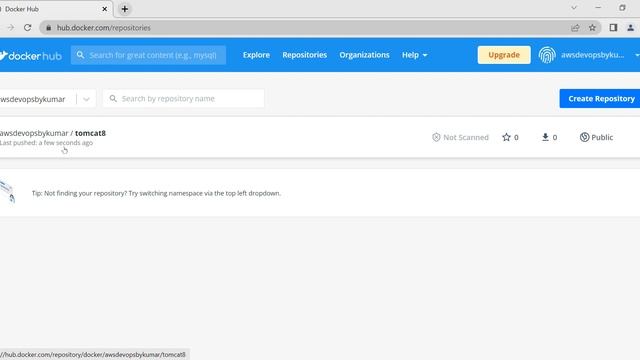Go forward with browser forward arrow
The width and height of the screenshot is (640, 360).
click(x=11, y=28)
